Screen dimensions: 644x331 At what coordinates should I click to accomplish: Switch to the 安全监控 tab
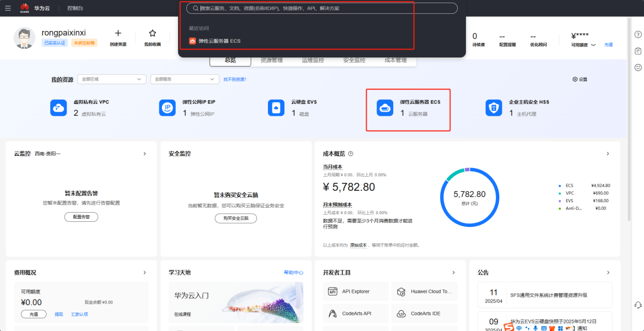tap(354, 60)
